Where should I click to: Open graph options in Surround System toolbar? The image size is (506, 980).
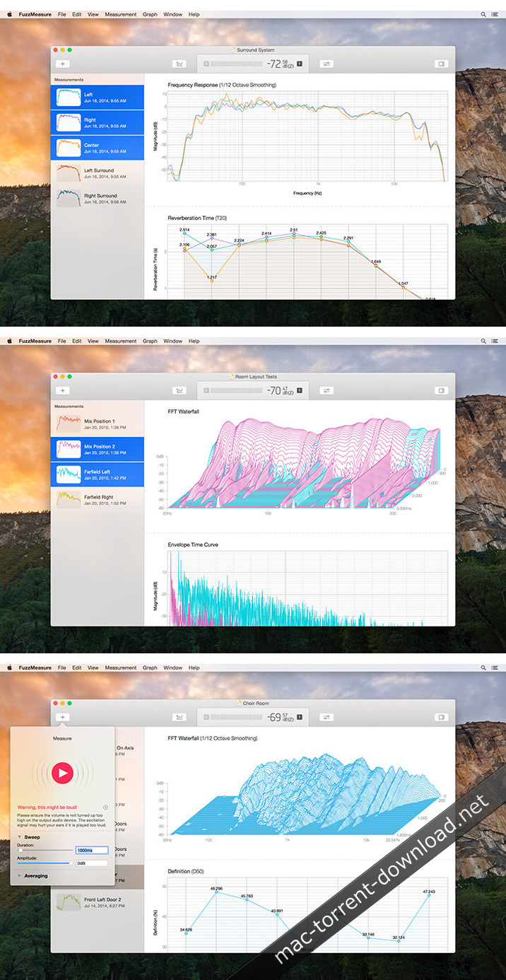click(180, 64)
